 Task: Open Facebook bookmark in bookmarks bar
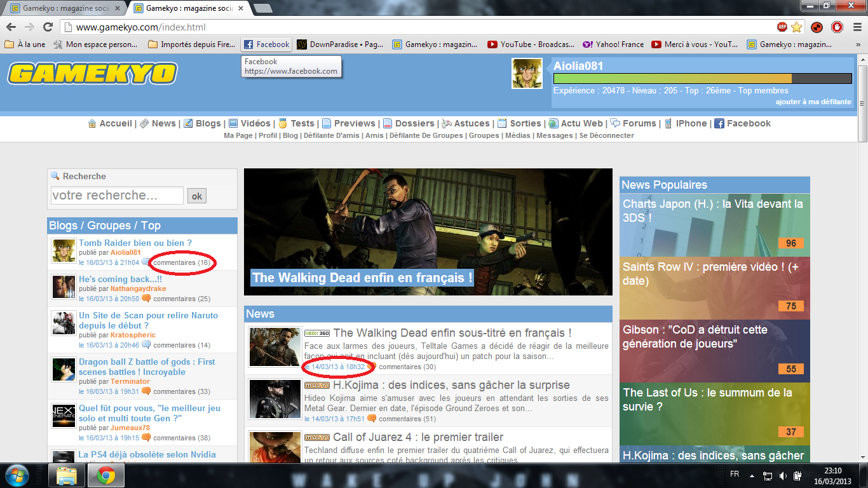tap(267, 44)
